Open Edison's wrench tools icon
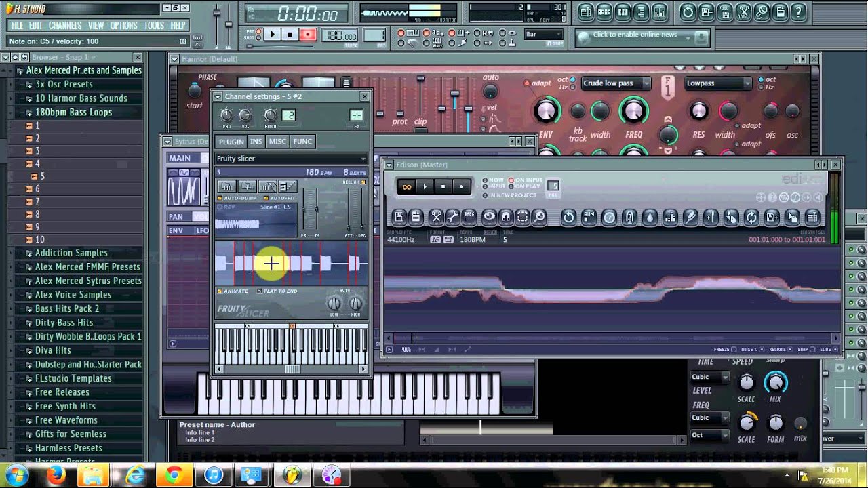The height and width of the screenshot is (488, 868). coord(452,217)
